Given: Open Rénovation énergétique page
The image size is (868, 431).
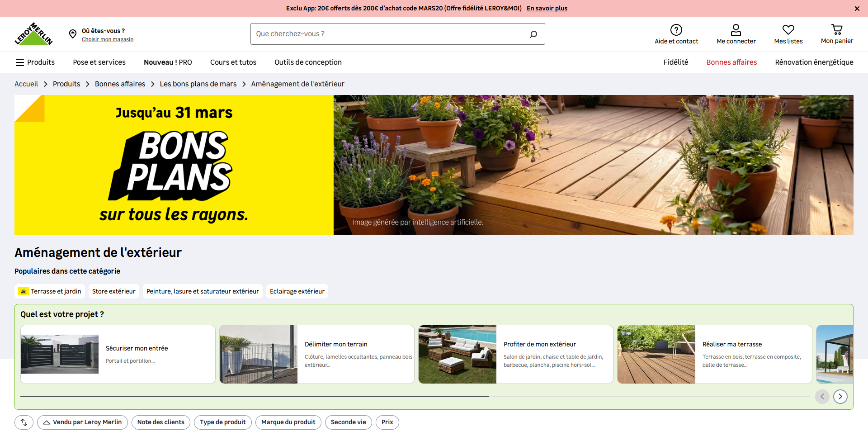Looking at the screenshot, I should click(814, 62).
